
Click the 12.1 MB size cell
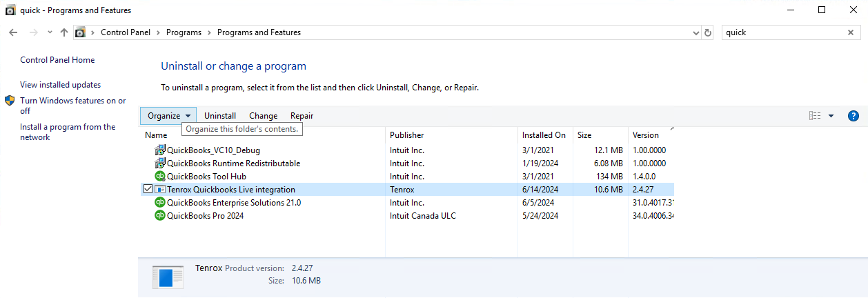pyautogui.click(x=609, y=150)
